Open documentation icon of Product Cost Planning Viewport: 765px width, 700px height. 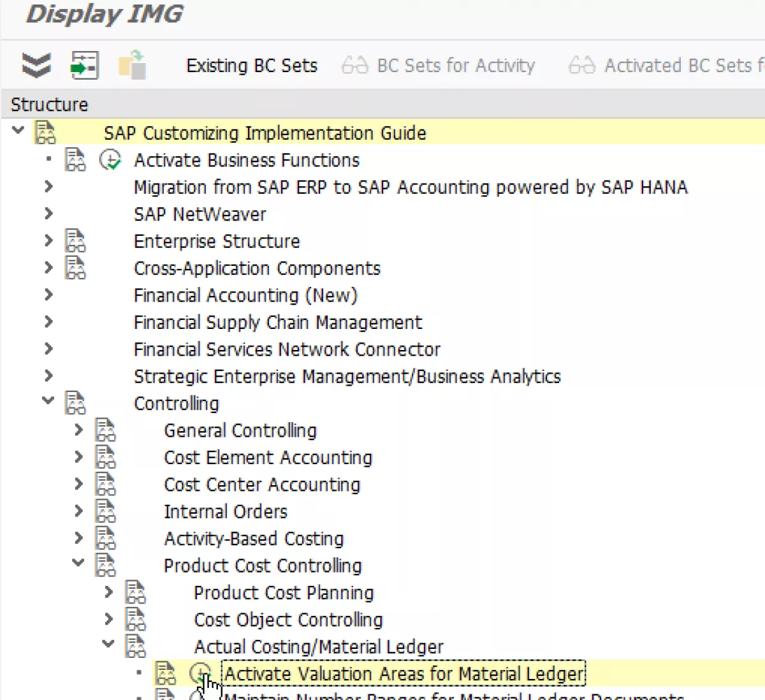(x=135, y=592)
